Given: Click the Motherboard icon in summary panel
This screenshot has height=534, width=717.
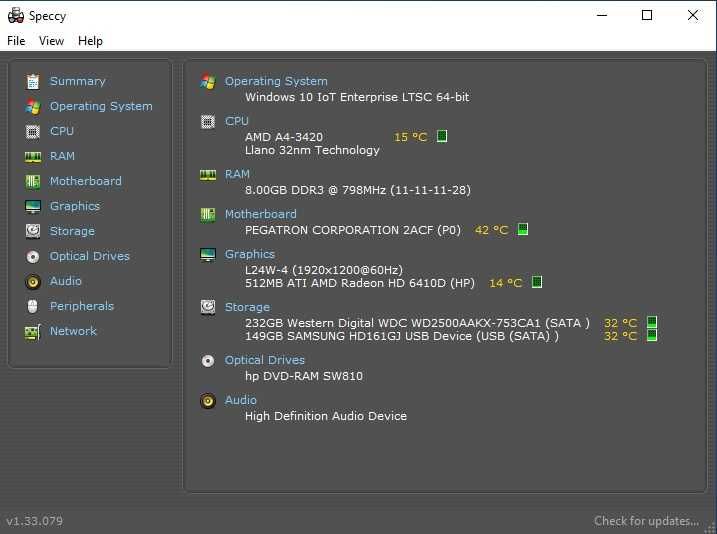Looking at the screenshot, I should (x=208, y=214).
